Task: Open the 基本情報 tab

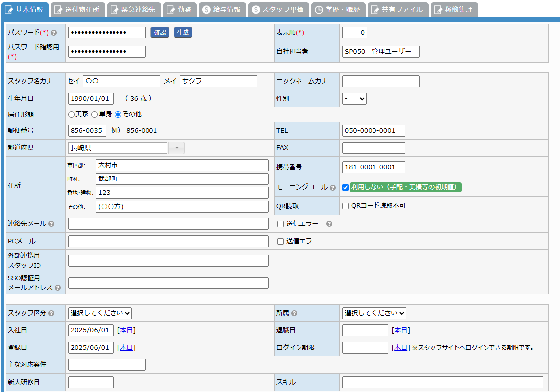Action: 25,10
